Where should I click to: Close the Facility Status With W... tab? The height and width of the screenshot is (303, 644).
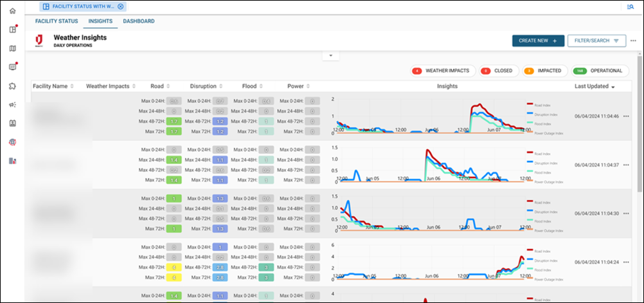coord(120,6)
